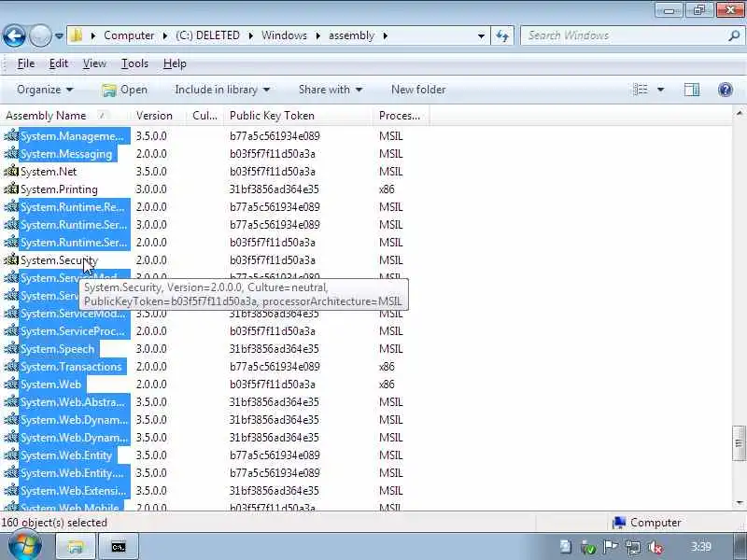747x560 pixels.
Task: Refresh the folder with the refresh icon
Action: tap(502, 35)
